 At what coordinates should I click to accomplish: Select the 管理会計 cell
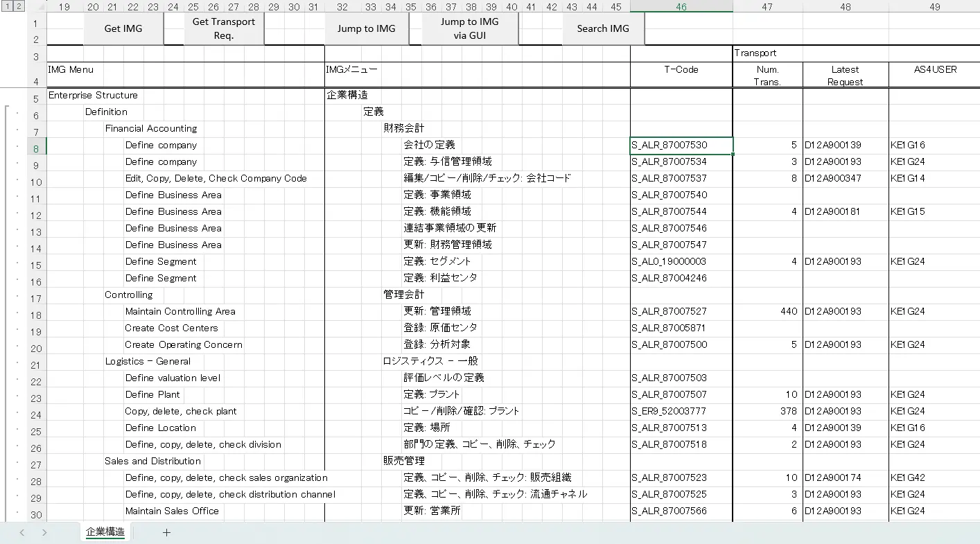pos(403,295)
